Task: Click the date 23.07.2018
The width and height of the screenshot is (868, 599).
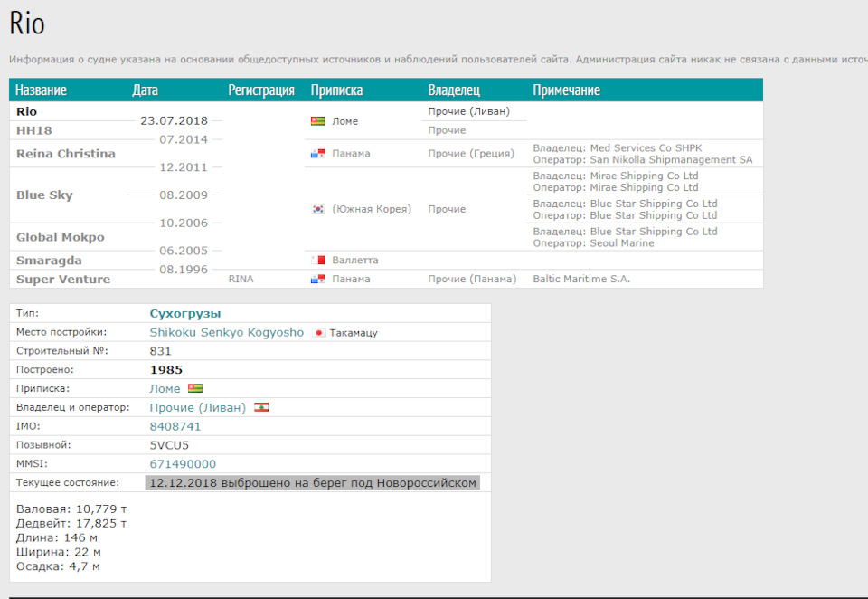Action: pyautogui.click(x=174, y=121)
